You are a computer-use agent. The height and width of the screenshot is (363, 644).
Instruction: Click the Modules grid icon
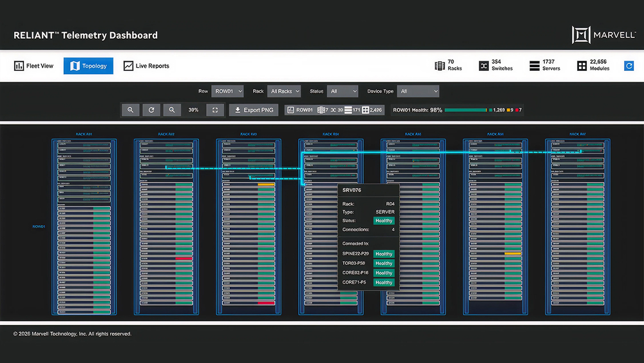click(582, 66)
